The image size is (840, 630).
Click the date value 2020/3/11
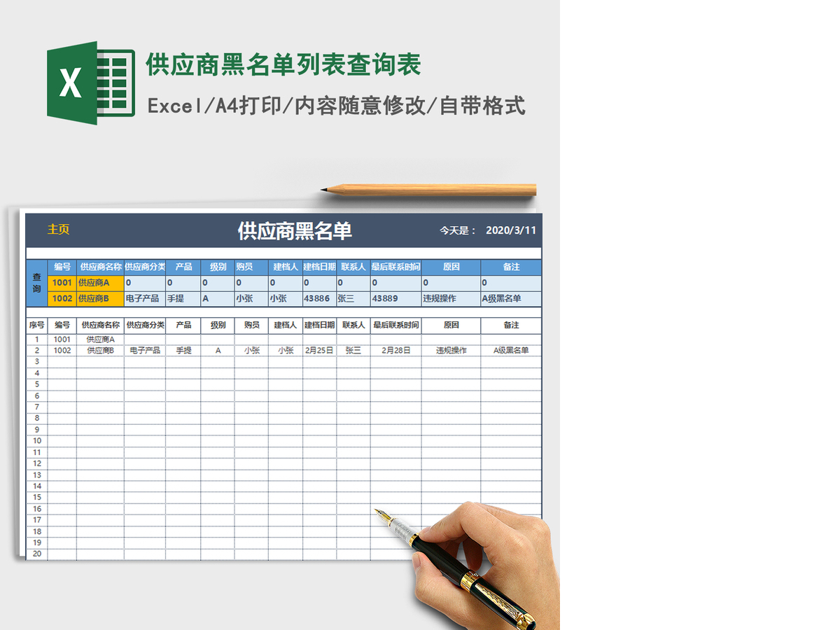[x=511, y=230]
